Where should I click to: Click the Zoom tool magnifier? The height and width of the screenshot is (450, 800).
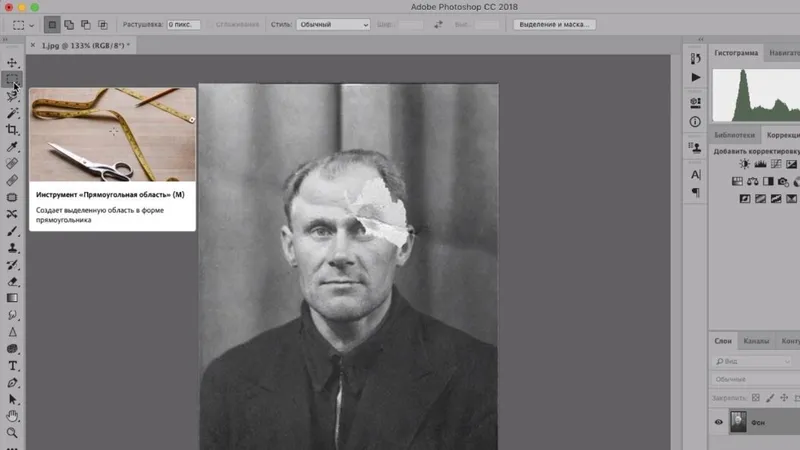point(12,433)
